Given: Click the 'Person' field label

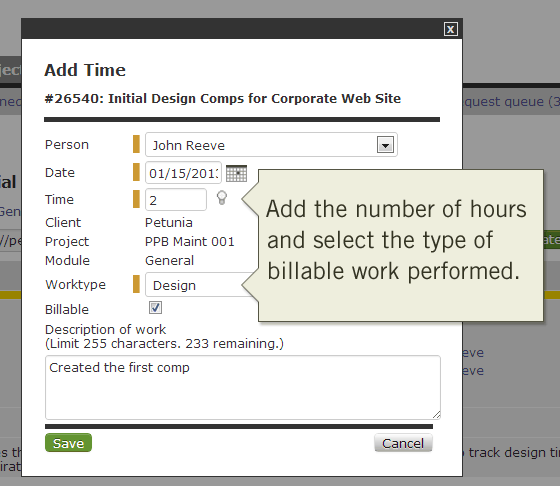Looking at the screenshot, I should [x=67, y=145].
